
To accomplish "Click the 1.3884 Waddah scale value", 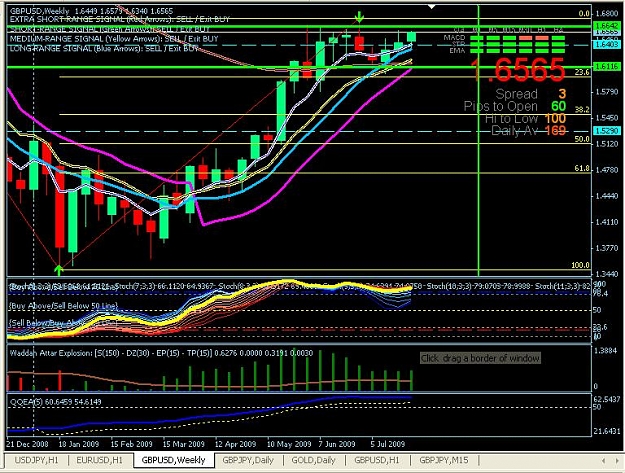I will click(607, 351).
